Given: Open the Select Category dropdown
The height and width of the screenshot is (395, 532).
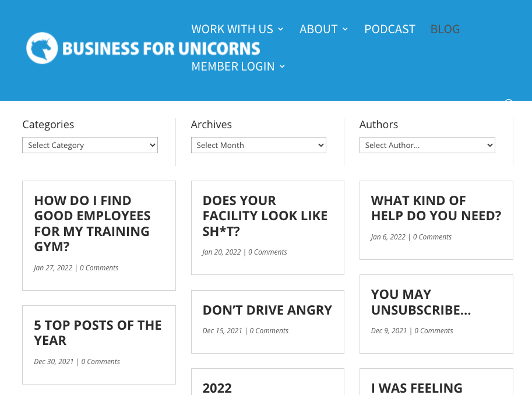Looking at the screenshot, I should pos(90,145).
